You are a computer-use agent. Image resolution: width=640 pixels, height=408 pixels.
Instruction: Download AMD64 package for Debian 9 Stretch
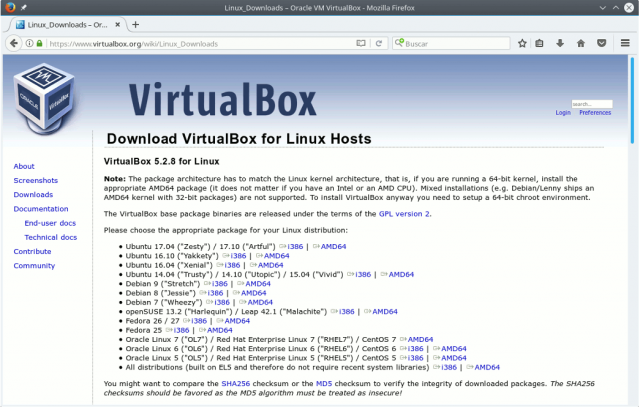point(258,284)
